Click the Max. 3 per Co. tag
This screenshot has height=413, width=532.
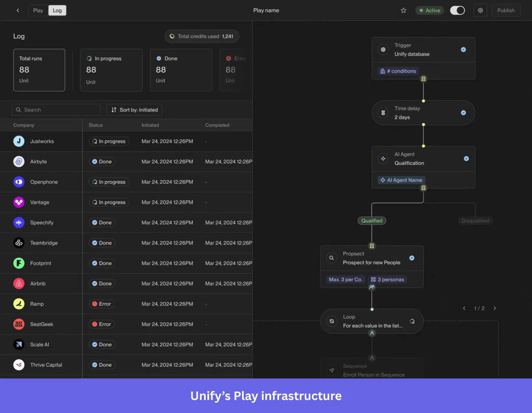coord(346,280)
